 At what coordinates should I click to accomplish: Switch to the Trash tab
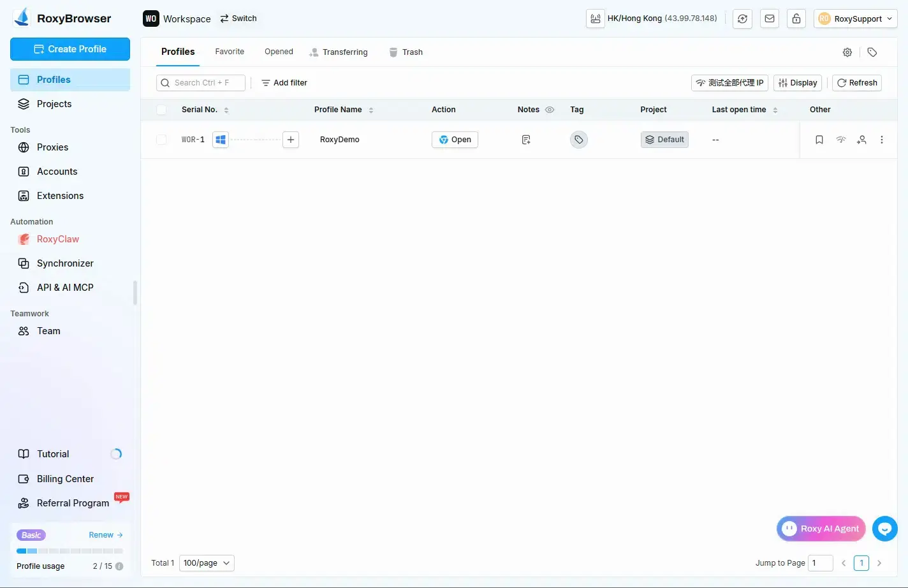coord(406,52)
